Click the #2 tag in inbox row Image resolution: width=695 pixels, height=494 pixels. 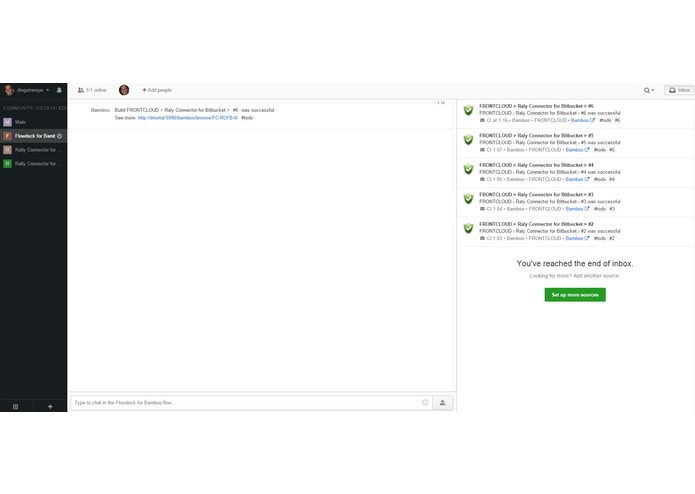click(x=612, y=238)
